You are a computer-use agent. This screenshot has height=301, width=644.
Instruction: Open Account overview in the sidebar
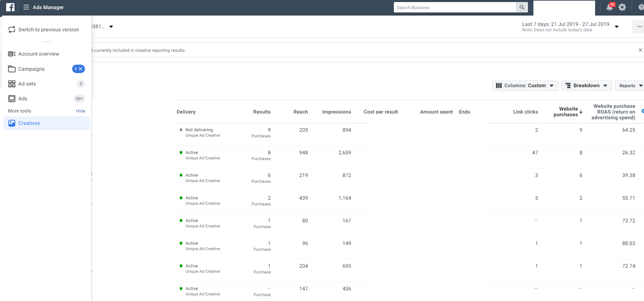pyautogui.click(x=38, y=54)
